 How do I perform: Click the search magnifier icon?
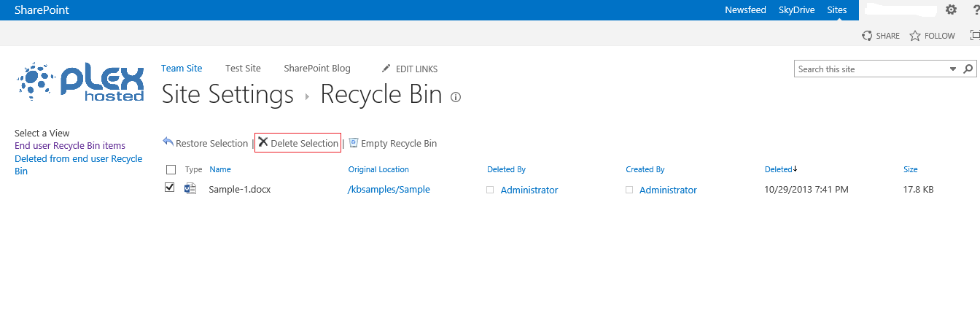968,69
